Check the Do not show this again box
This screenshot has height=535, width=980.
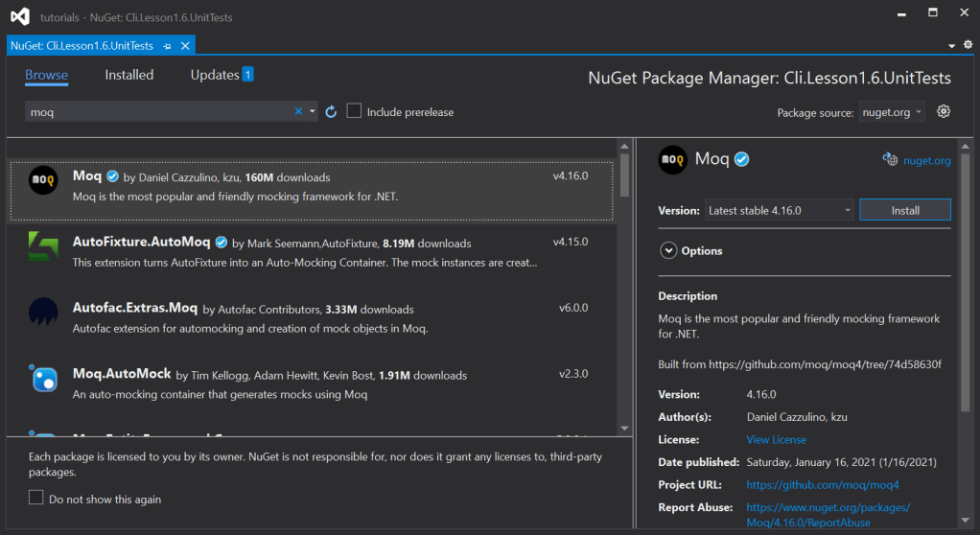coord(36,498)
